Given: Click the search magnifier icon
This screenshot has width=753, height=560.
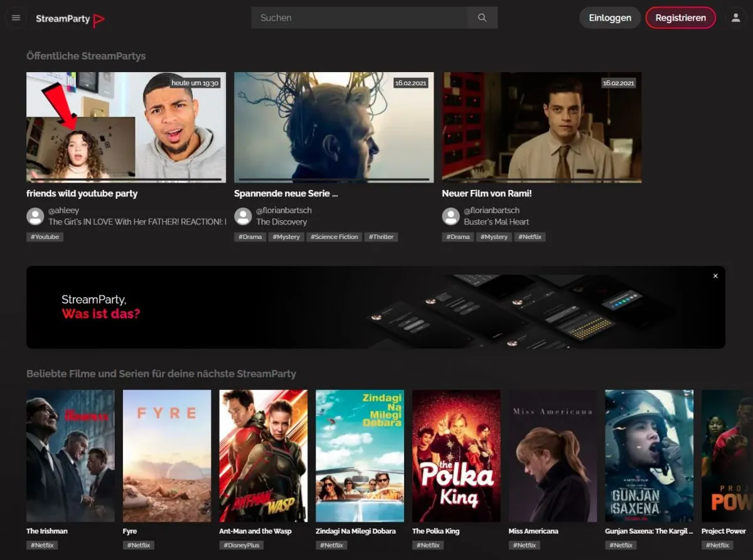Looking at the screenshot, I should (482, 18).
